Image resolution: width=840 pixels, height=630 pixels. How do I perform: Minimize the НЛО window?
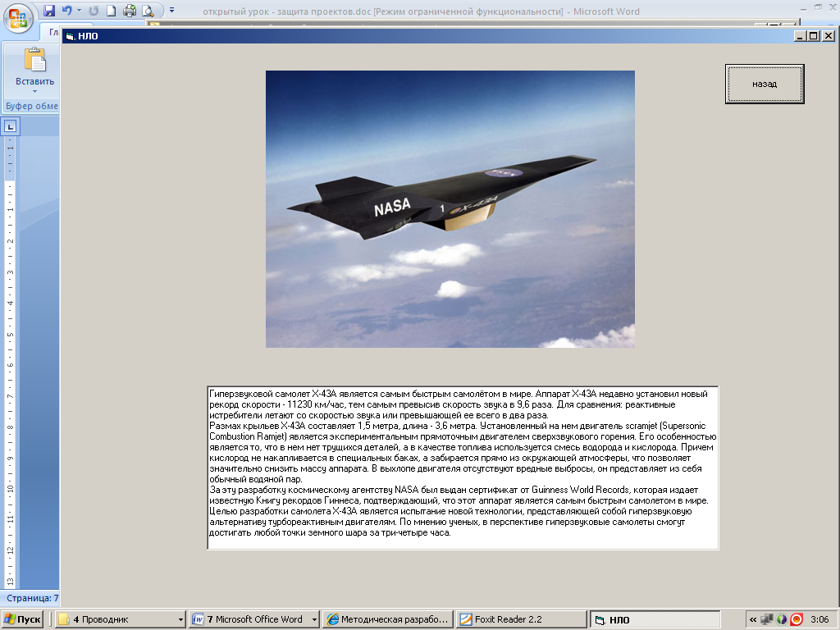click(801, 36)
